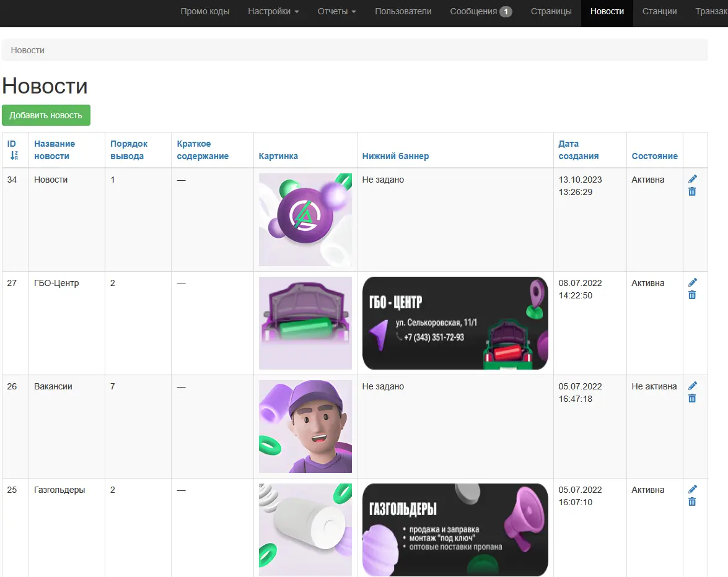Go to the Станции tab
728x577 pixels.
(x=659, y=11)
